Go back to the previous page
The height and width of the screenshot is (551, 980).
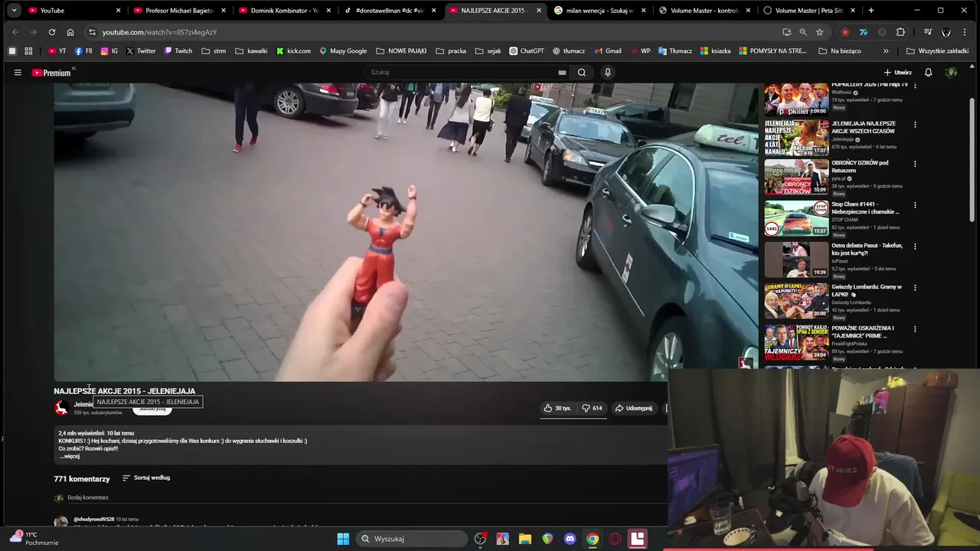pos(15,32)
